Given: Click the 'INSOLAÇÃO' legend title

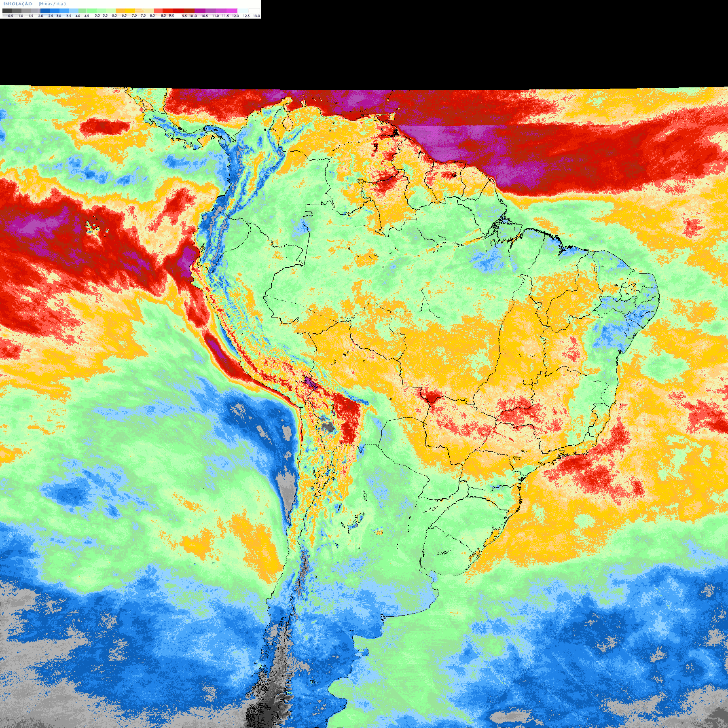Looking at the screenshot, I should pos(18,4).
